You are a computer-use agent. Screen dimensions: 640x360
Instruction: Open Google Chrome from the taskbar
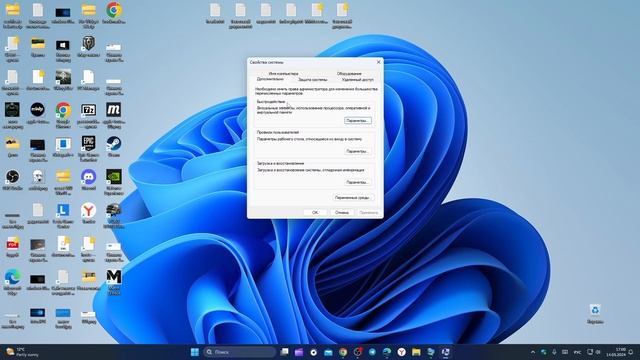(x=343, y=352)
